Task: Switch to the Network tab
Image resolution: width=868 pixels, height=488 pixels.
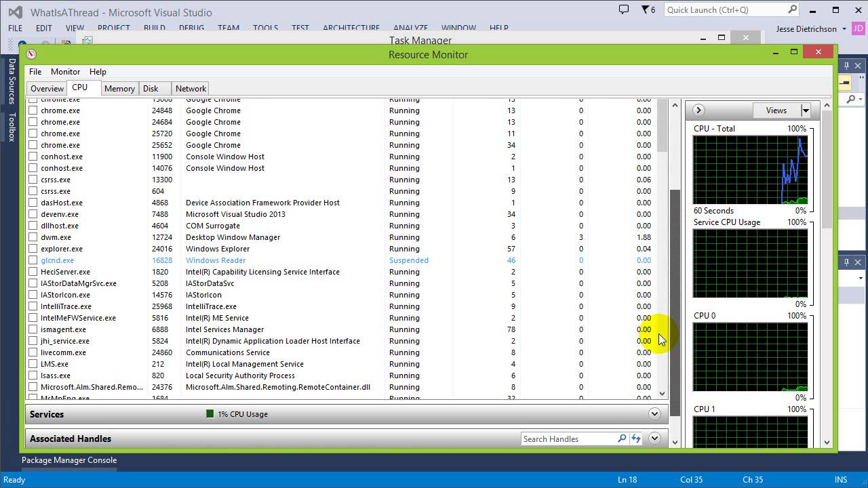Action: click(x=191, y=89)
